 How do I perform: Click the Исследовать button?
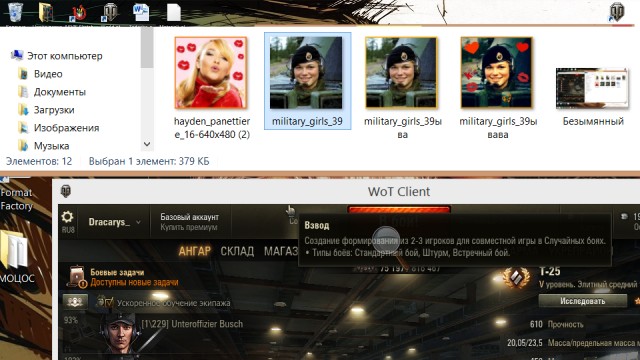pos(582,301)
